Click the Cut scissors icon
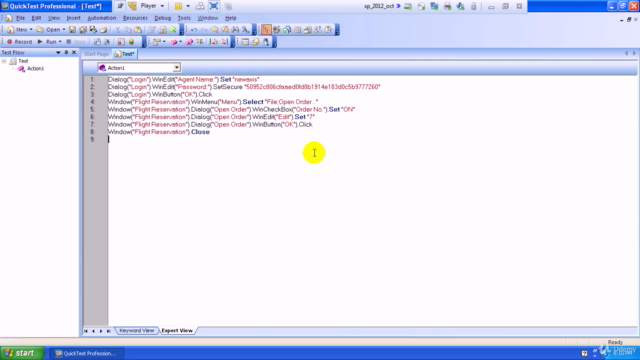This screenshot has width=640, height=360. (118, 29)
